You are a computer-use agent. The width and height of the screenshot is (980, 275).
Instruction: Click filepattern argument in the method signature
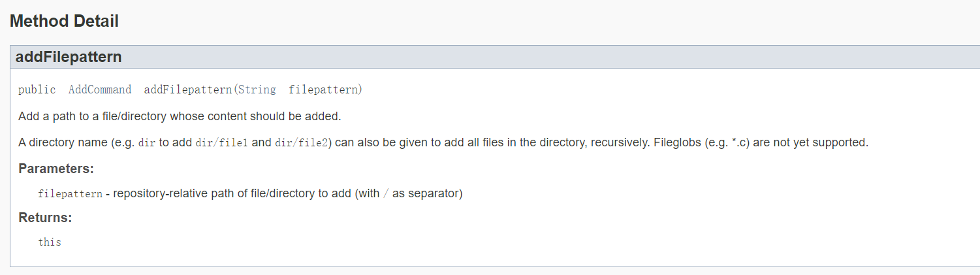point(323,89)
